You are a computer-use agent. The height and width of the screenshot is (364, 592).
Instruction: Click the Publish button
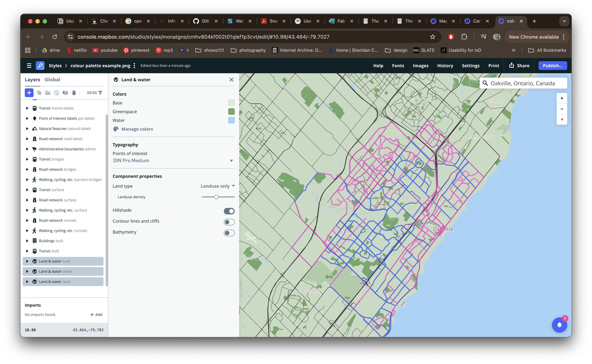coord(552,65)
